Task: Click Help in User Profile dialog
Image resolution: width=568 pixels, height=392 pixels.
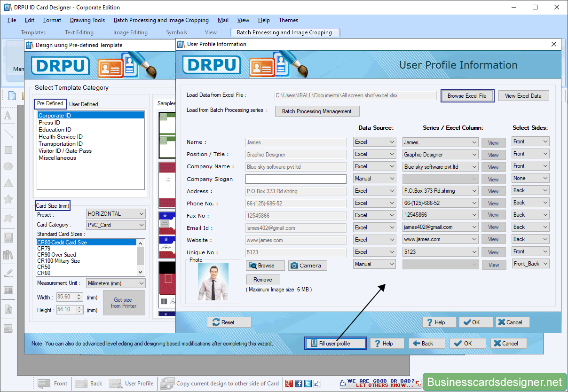Action: [439, 322]
